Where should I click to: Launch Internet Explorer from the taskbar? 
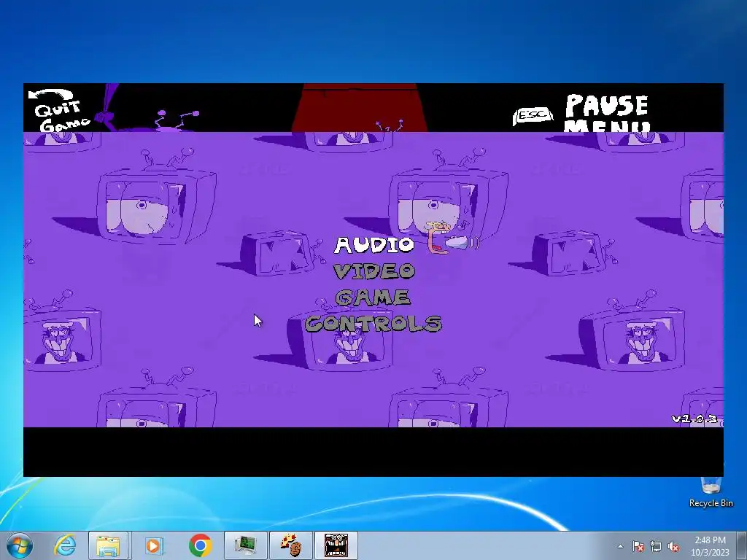[x=65, y=545]
